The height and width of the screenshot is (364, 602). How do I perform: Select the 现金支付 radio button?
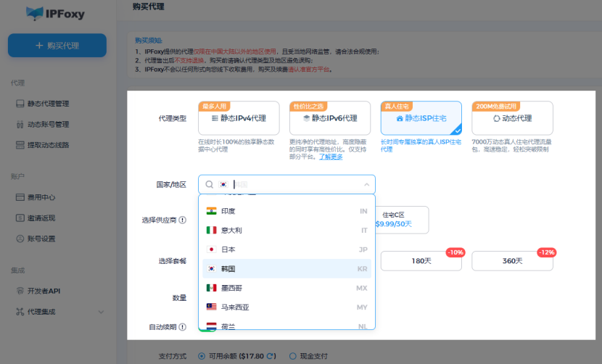coord(293,356)
